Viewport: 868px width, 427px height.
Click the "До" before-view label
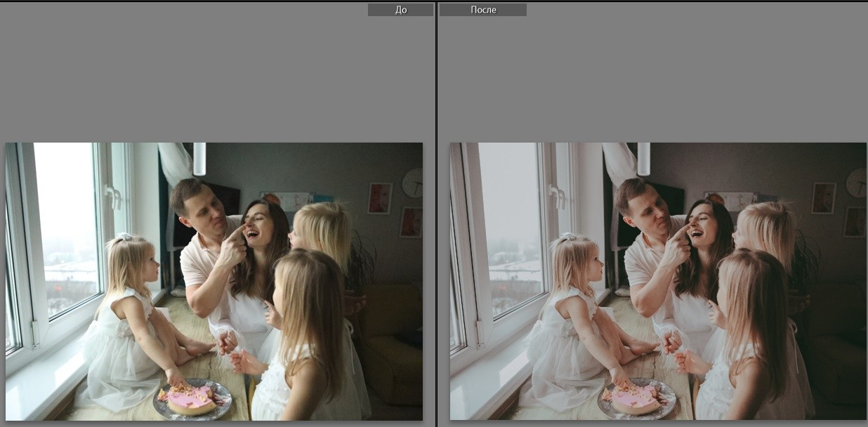[x=400, y=10]
